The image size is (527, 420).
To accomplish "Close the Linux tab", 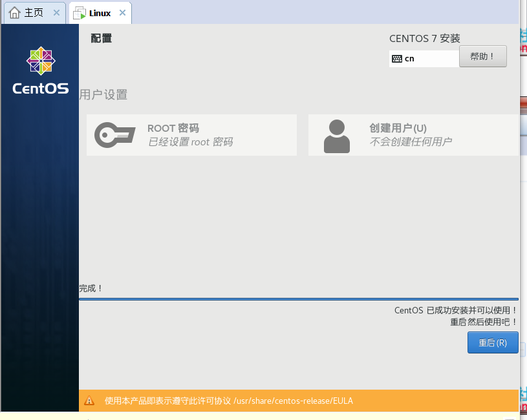I will [122, 13].
